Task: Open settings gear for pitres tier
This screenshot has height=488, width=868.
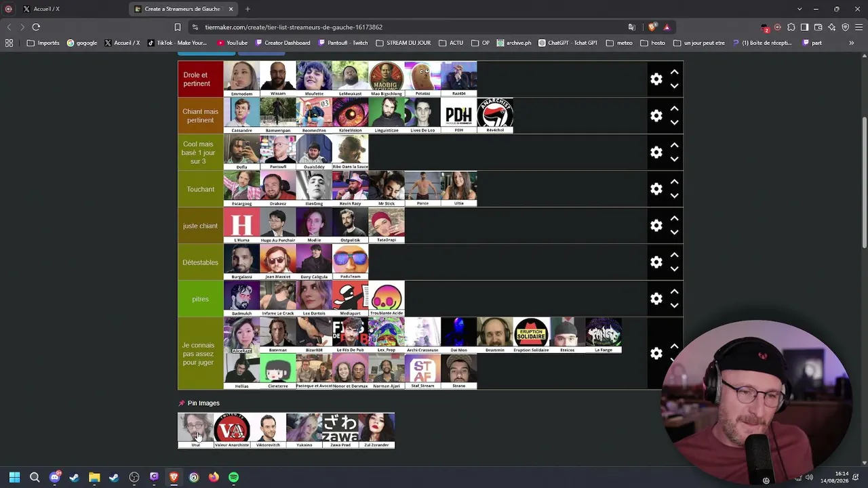Action: [656, 299]
